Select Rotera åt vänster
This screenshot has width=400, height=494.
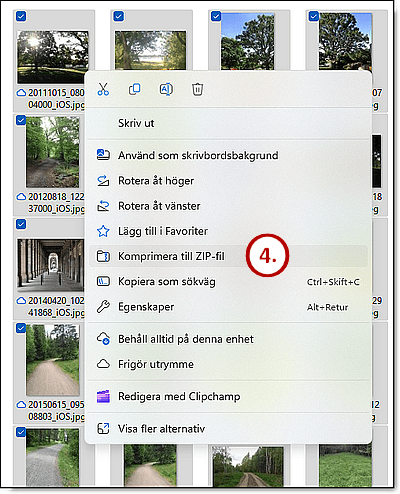(228, 206)
